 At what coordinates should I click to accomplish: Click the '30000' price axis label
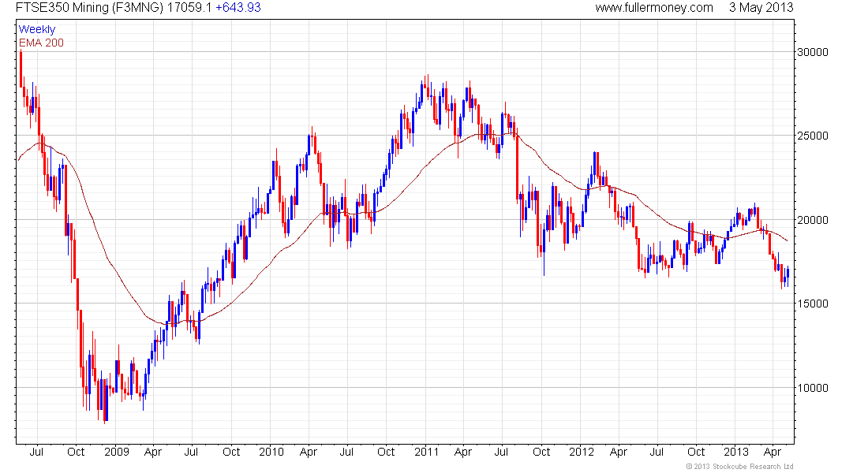813,52
